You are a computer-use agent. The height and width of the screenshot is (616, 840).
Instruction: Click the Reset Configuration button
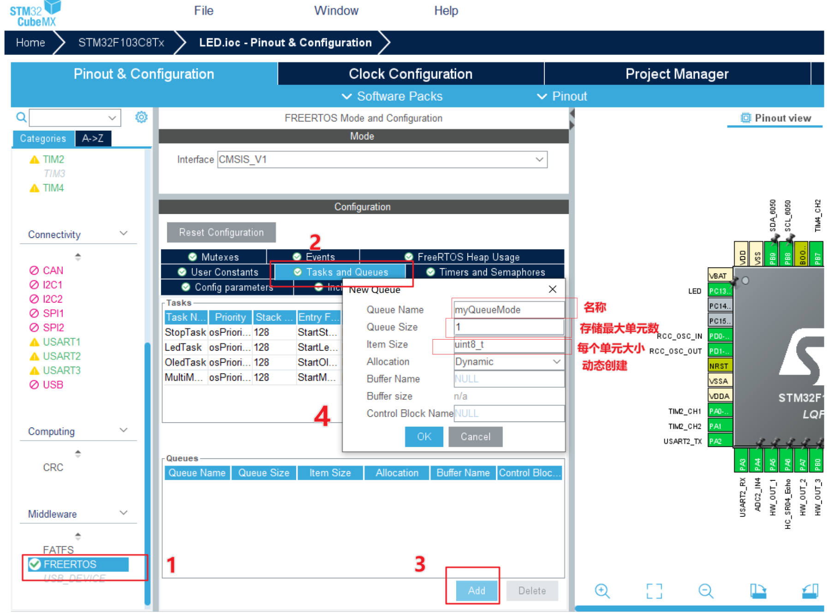click(x=221, y=233)
